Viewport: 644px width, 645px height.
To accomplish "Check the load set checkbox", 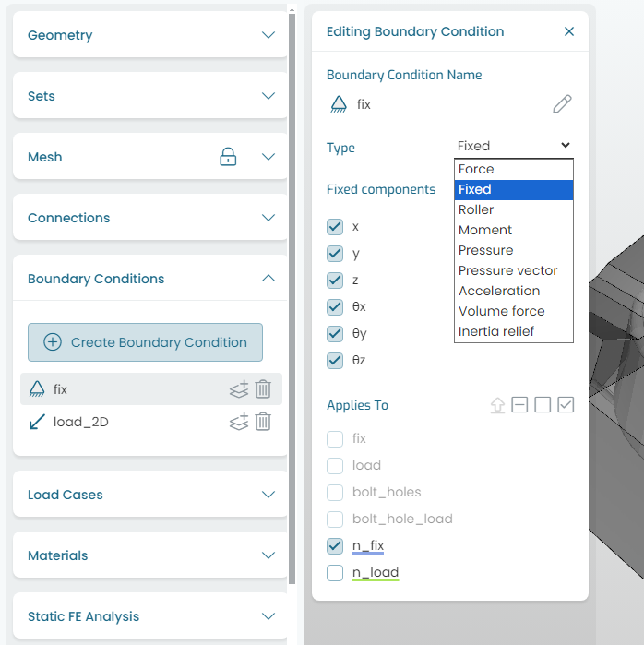I will pos(335,466).
